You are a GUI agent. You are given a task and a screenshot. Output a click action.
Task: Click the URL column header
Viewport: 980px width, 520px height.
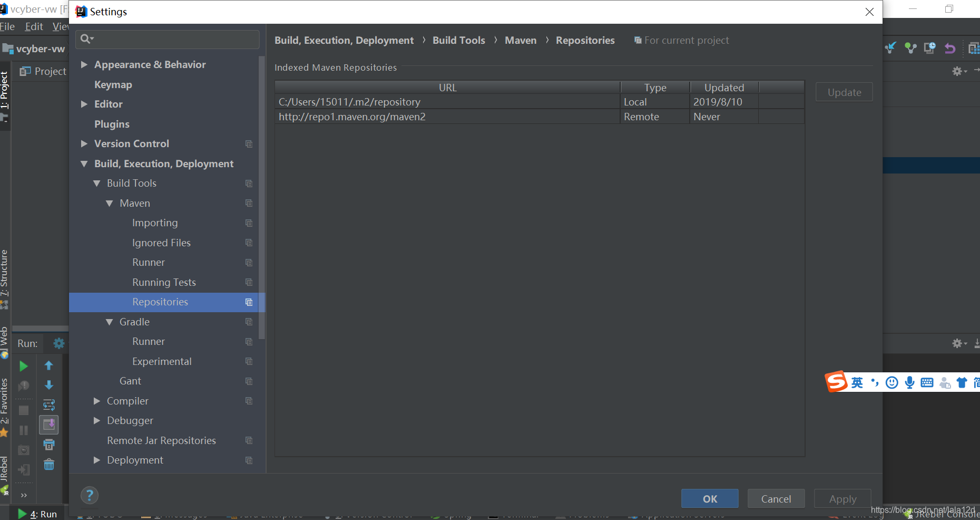click(447, 88)
